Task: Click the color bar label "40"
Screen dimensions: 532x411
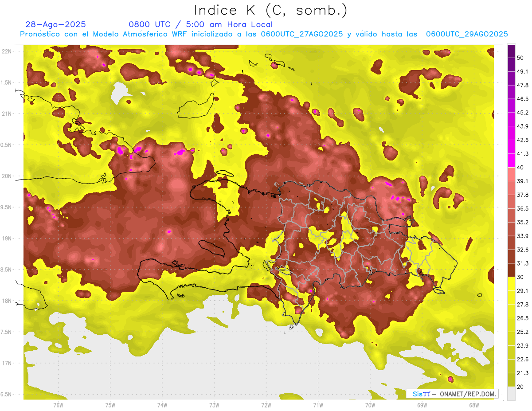Action: pos(521,168)
